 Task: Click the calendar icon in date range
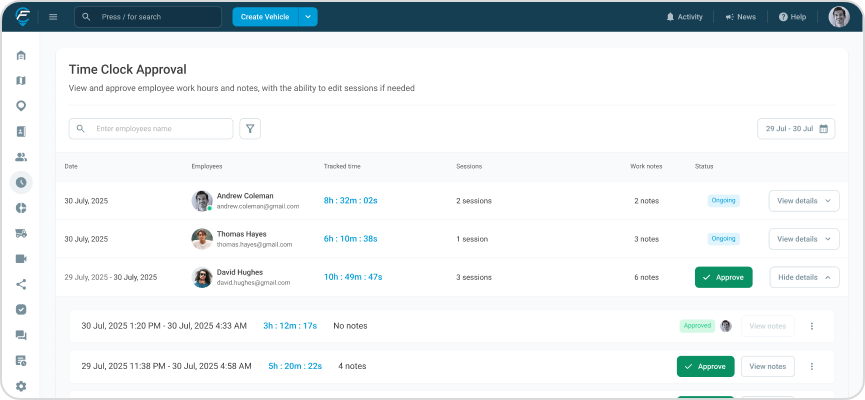[x=824, y=129]
